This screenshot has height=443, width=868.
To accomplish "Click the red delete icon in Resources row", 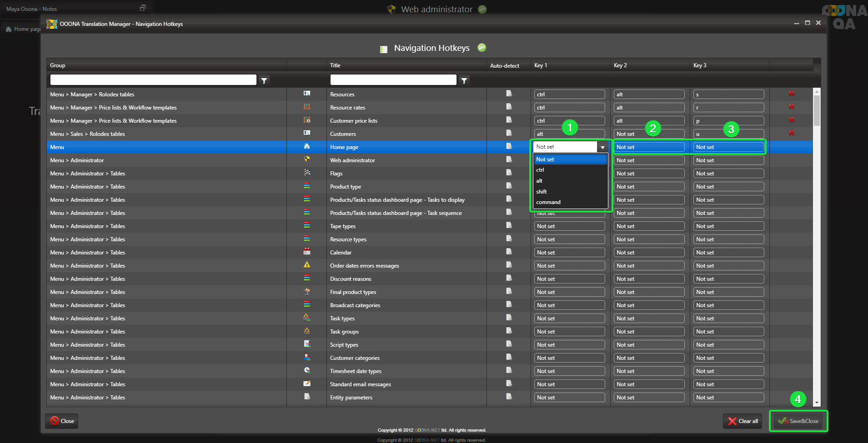I will 791,94.
